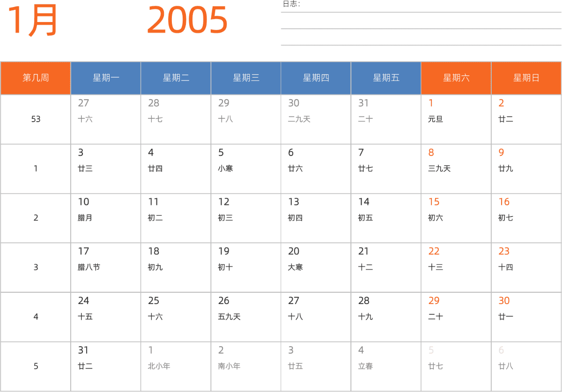Viewport: 562px width, 392px height.
Task: Select date 13 labeled 初四
Action: [x=316, y=218]
